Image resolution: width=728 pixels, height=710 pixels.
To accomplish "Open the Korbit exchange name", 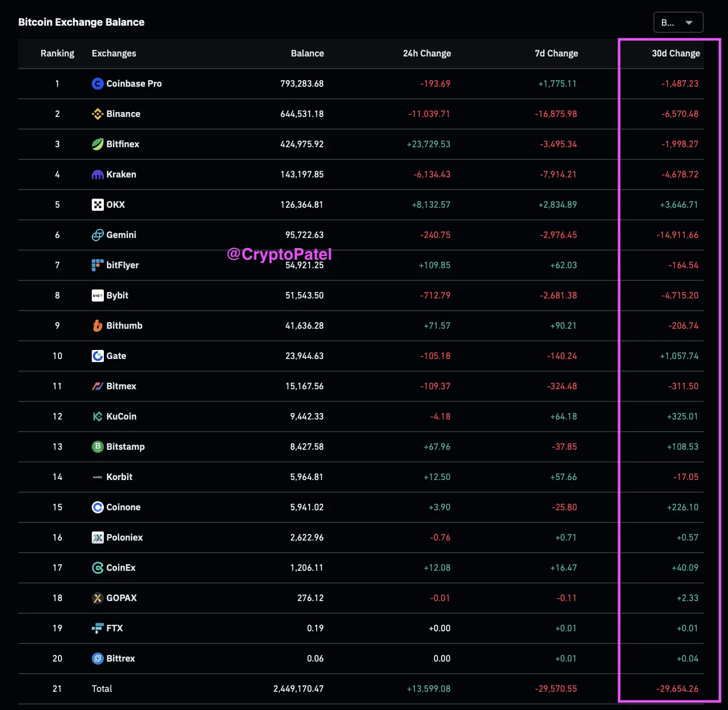I will point(119,477).
